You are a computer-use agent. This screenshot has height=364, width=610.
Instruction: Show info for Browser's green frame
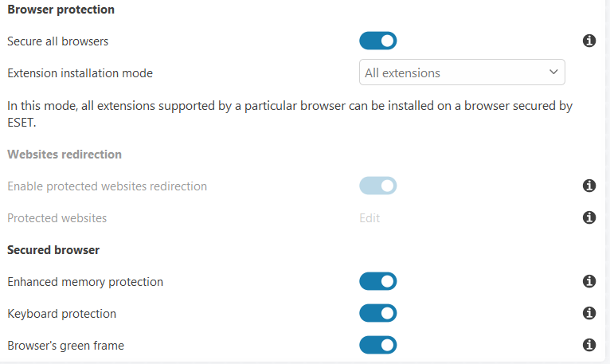click(x=589, y=345)
